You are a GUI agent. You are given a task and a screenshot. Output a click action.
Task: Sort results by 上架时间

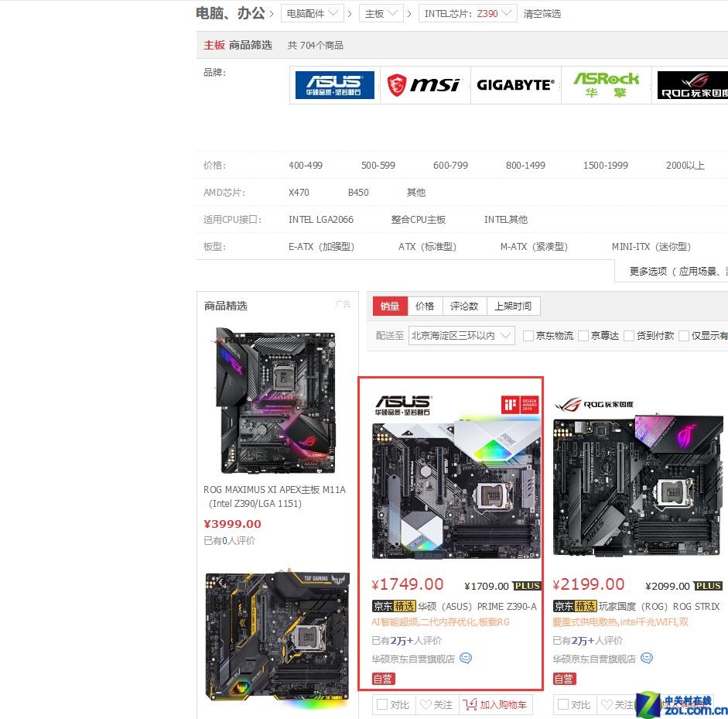pyautogui.click(x=513, y=306)
